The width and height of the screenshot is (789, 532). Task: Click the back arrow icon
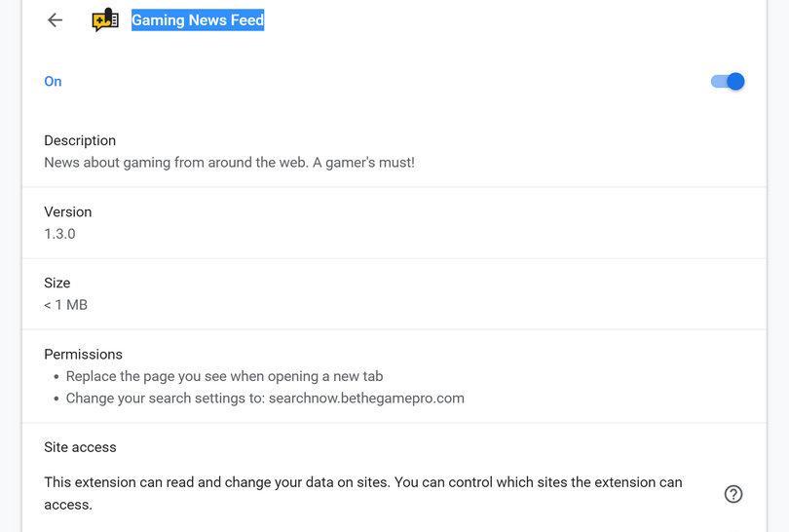tap(55, 19)
